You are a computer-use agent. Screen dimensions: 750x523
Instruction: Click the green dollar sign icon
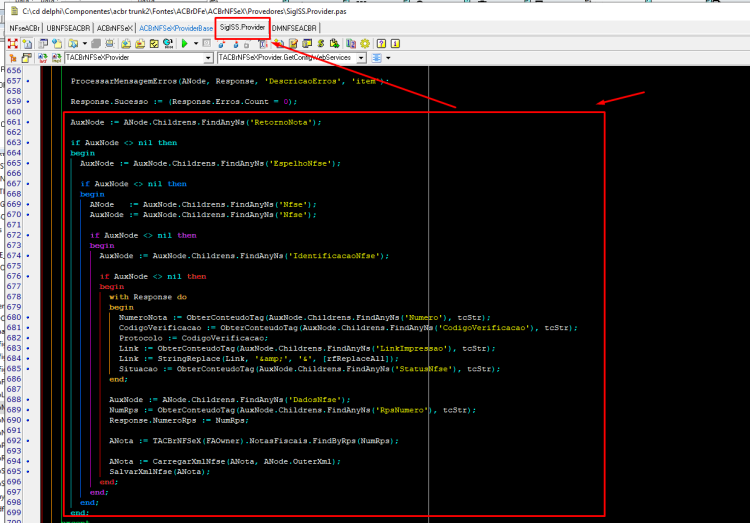pos(321,44)
